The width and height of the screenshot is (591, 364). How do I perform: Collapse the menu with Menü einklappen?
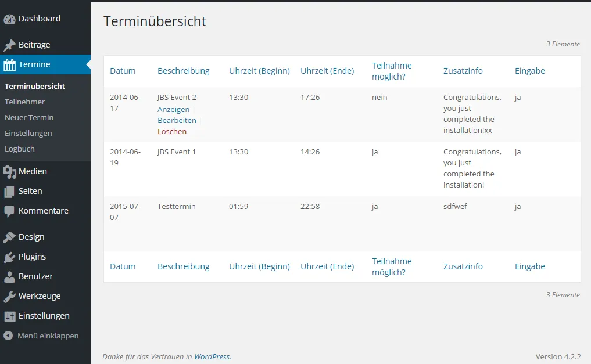pyautogui.click(x=41, y=336)
